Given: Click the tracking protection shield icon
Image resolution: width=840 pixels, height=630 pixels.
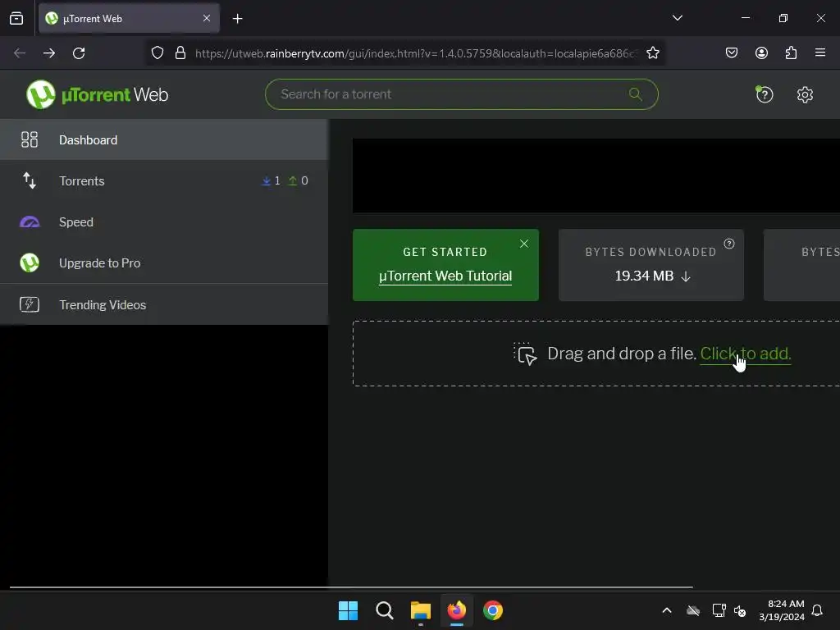Looking at the screenshot, I should 157,53.
